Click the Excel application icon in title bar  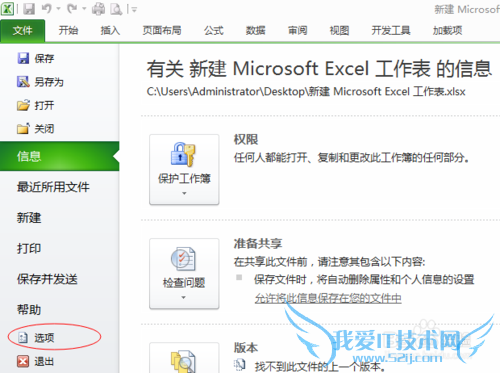7,9
